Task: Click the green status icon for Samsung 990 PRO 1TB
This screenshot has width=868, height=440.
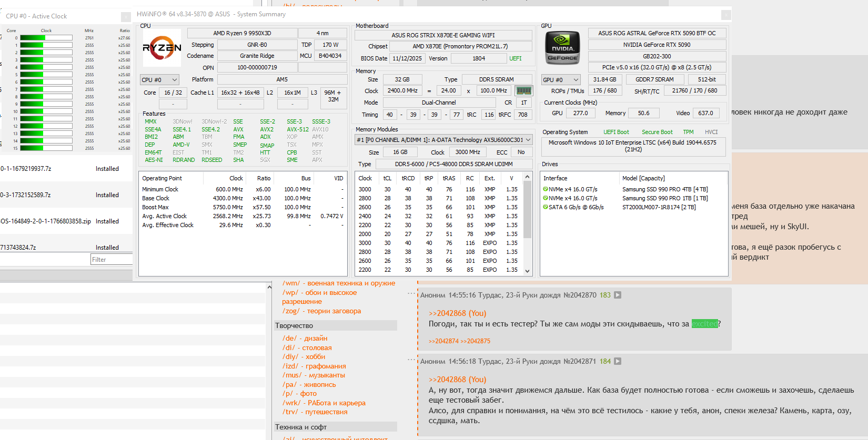Action: tap(546, 198)
